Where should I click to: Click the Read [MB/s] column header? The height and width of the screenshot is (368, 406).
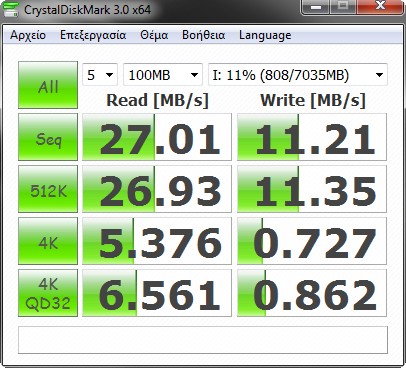[157, 100]
